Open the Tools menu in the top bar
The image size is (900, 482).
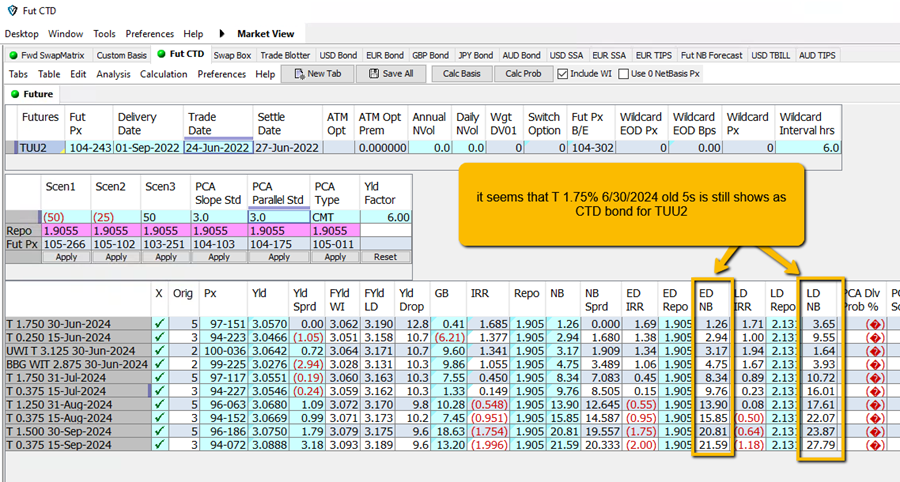click(104, 34)
